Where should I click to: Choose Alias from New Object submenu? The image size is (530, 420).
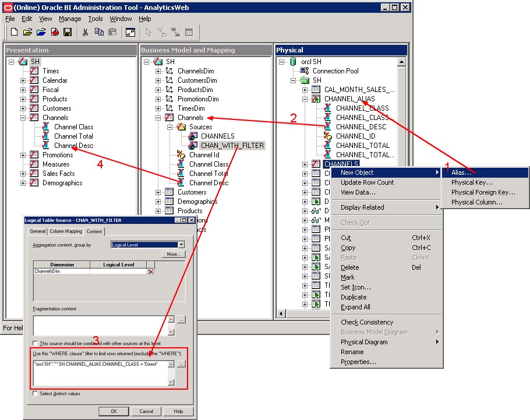pos(485,172)
